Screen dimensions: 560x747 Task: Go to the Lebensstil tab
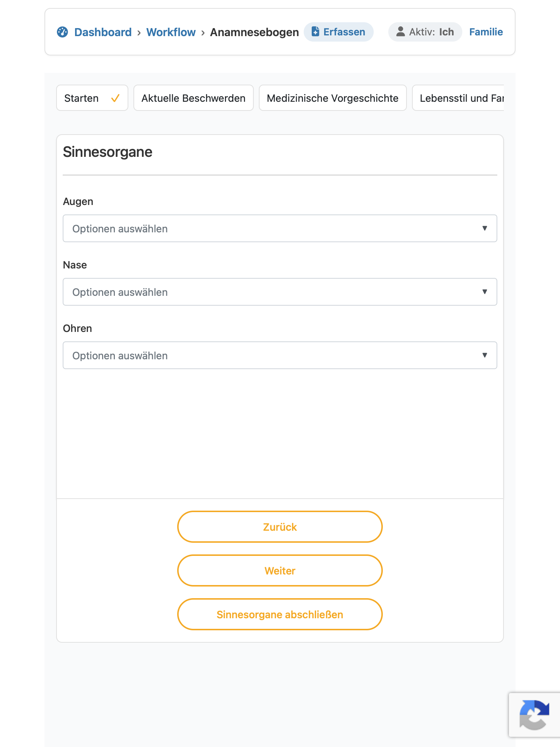click(x=458, y=98)
